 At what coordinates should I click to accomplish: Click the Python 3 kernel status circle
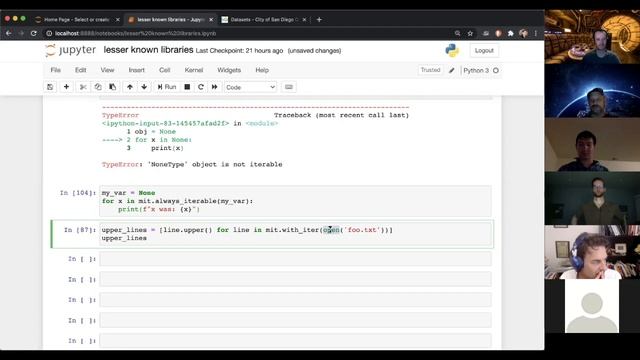pyautogui.click(x=496, y=71)
